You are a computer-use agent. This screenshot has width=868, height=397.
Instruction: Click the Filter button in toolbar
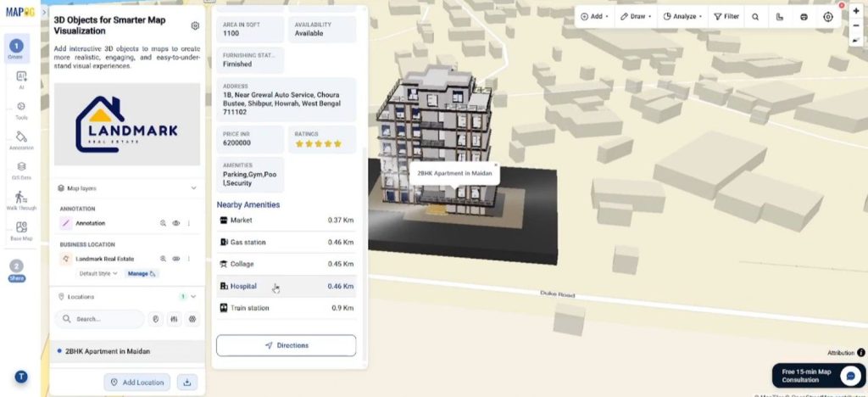point(726,17)
